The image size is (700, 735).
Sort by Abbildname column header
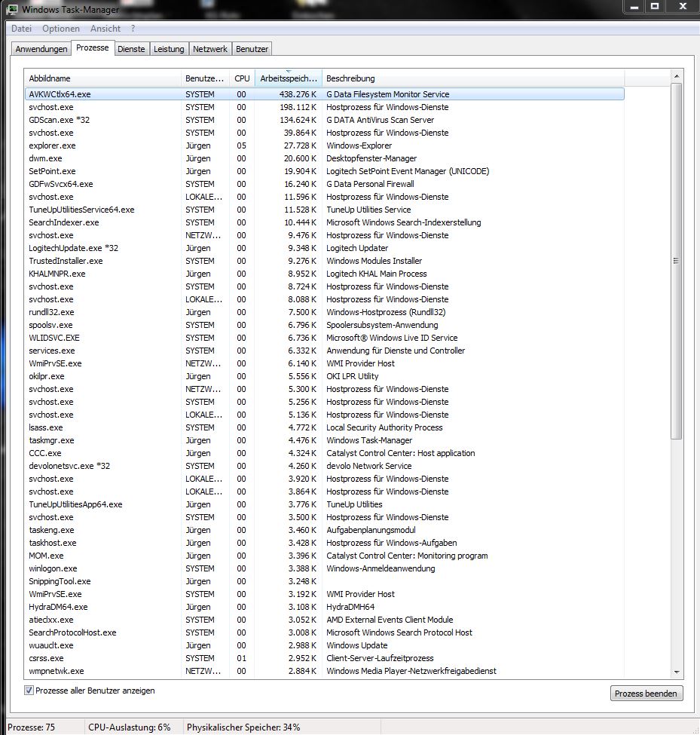102,78
